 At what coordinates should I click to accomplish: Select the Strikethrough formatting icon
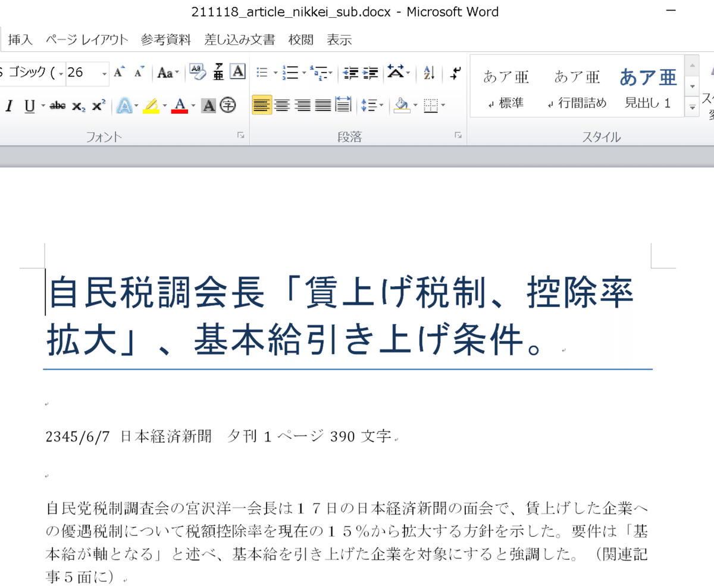point(58,105)
